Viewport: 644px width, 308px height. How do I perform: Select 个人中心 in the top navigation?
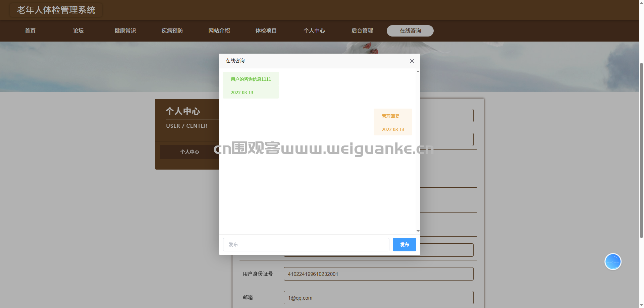(314, 30)
